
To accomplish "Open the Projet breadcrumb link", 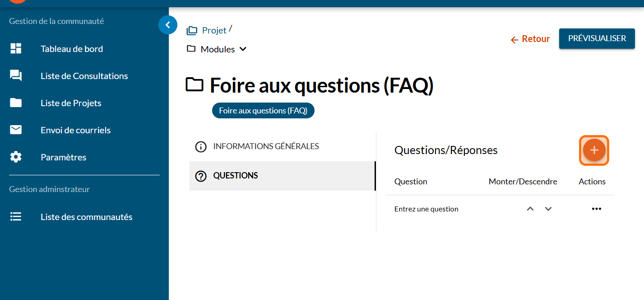I will (x=214, y=30).
